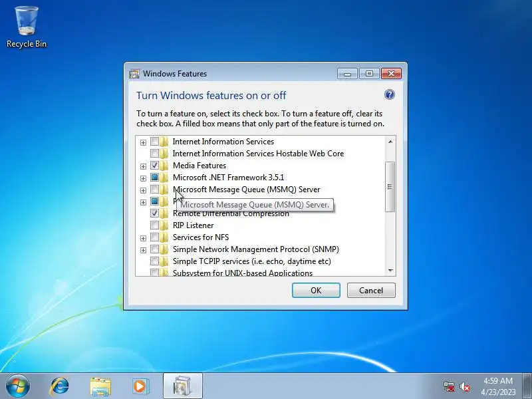The height and width of the screenshot is (399, 532).
Task: Click the features list scroll down arrow
Action: (390, 271)
